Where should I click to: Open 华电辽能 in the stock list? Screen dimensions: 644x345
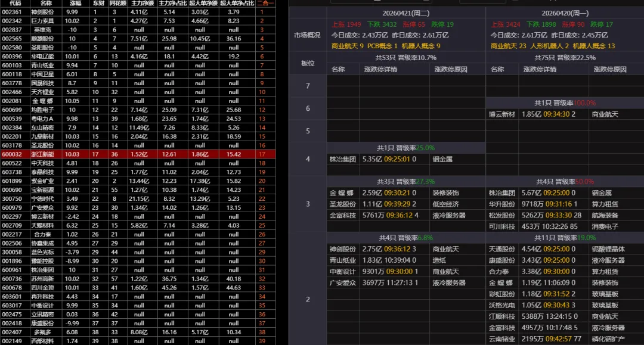coord(43,56)
